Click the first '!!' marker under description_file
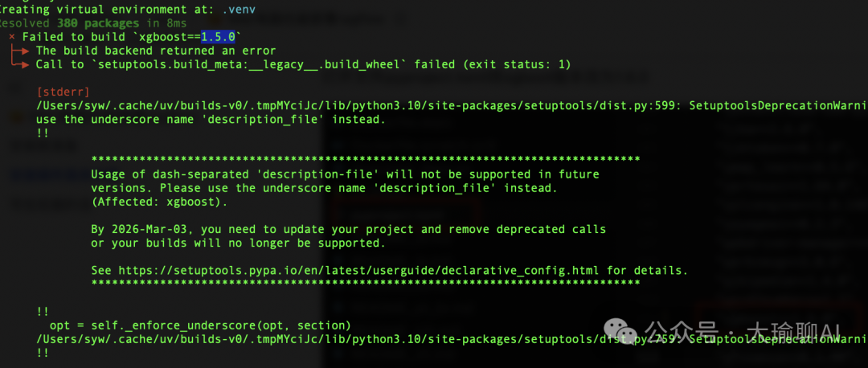868x368 pixels. click(43, 133)
